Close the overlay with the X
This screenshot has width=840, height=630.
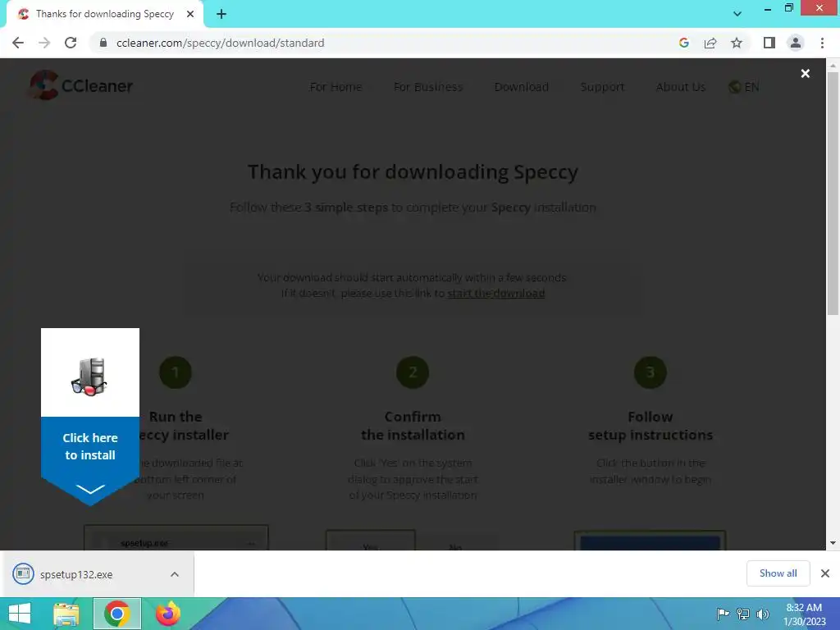coord(806,73)
